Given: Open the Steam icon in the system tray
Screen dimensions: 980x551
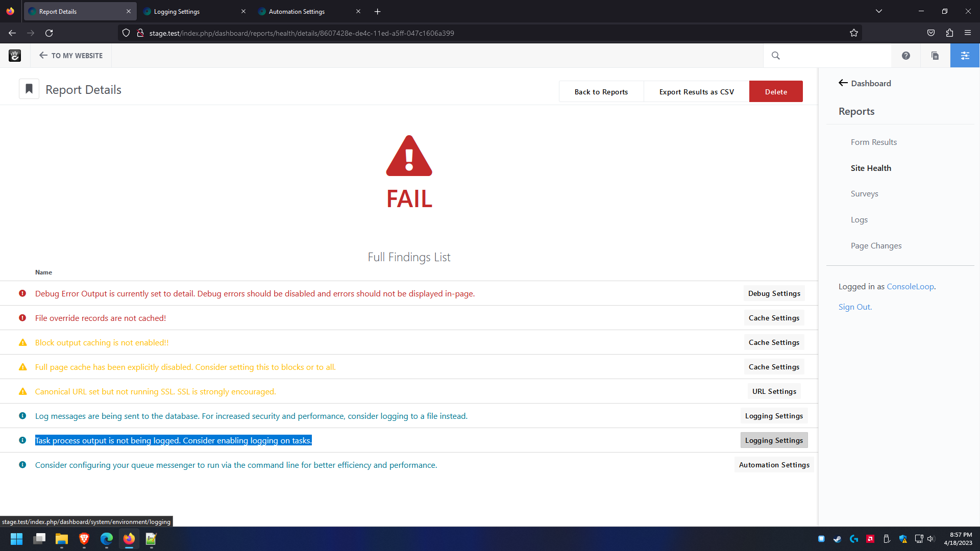Looking at the screenshot, I should pos(837,539).
